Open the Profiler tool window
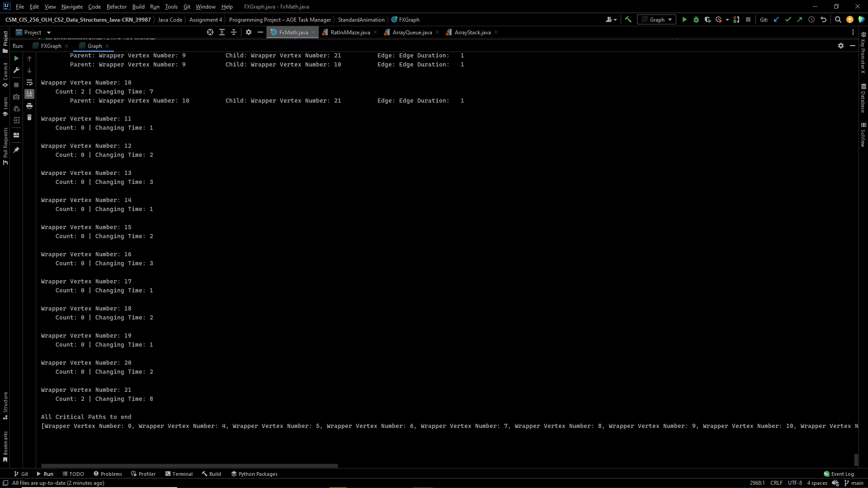The width and height of the screenshot is (868, 488). (143, 474)
